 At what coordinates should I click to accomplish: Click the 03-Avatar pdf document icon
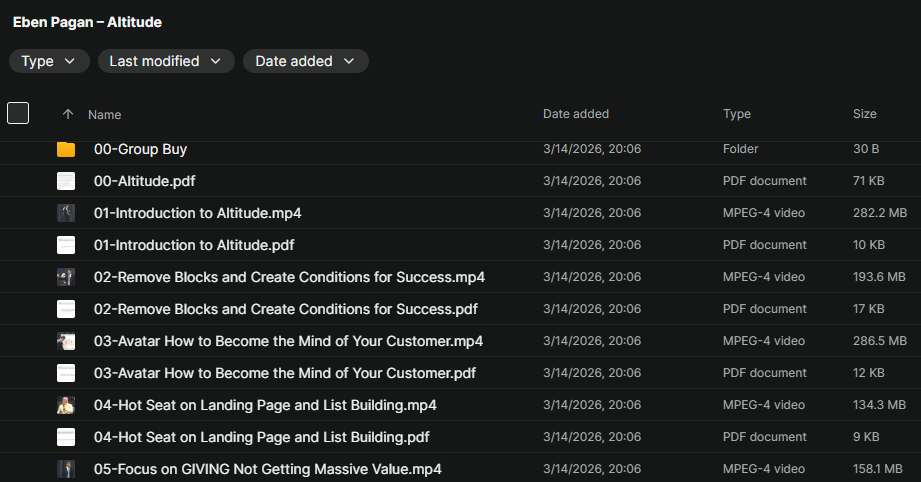[x=66, y=373]
